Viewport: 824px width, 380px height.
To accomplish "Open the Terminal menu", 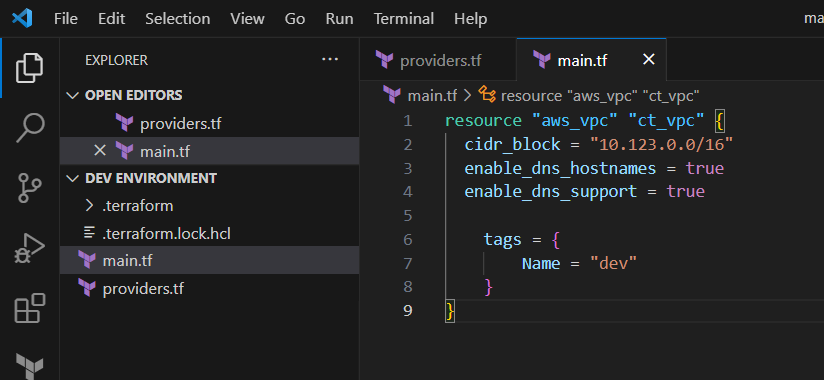I will (404, 19).
